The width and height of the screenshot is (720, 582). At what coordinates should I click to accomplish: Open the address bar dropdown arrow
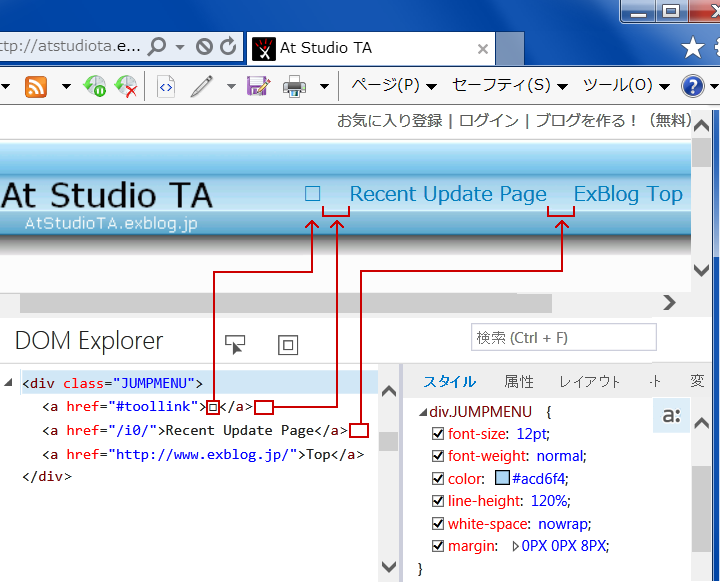[180, 47]
